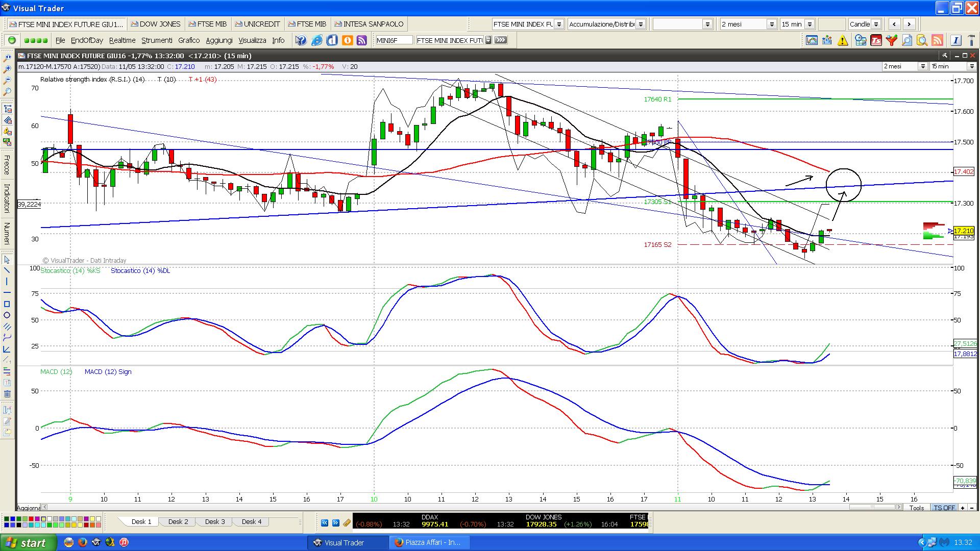Click the blue 'd' icon in toolbar
980x551 pixels.
(332, 40)
